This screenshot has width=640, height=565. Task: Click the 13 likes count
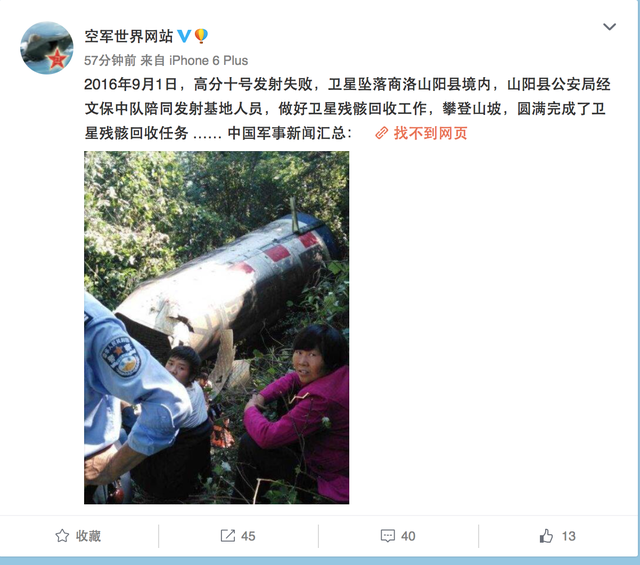tap(569, 536)
